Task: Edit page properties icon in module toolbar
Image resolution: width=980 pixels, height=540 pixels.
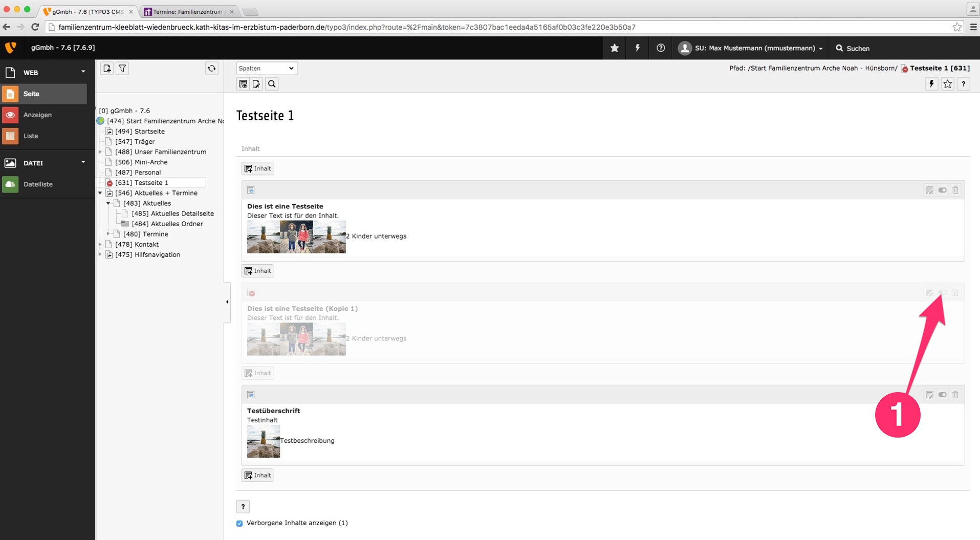Action: 256,84
